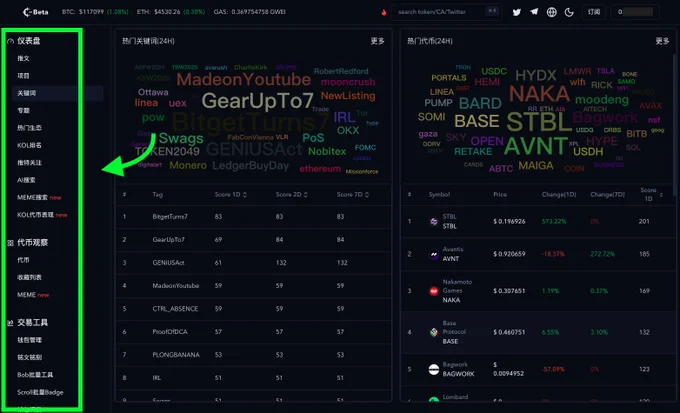Click the Avantis AVNT token logo
Screen dimensions: 680x413
coord(434,254)
